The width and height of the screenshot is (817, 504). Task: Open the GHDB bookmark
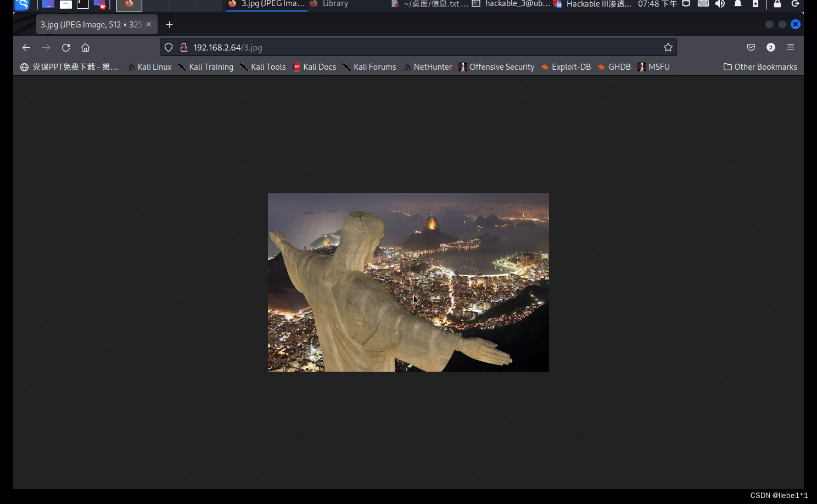click(x=614, y=67)
